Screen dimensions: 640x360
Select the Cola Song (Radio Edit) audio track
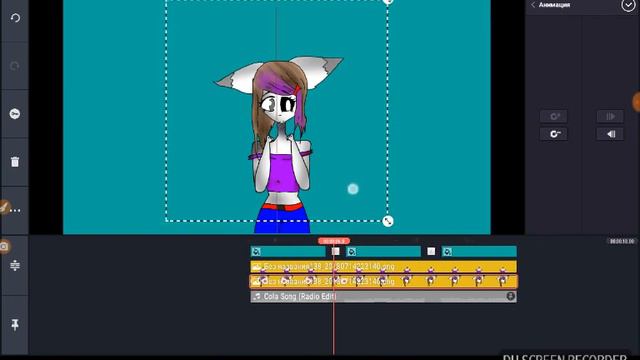tap(383, 296)
